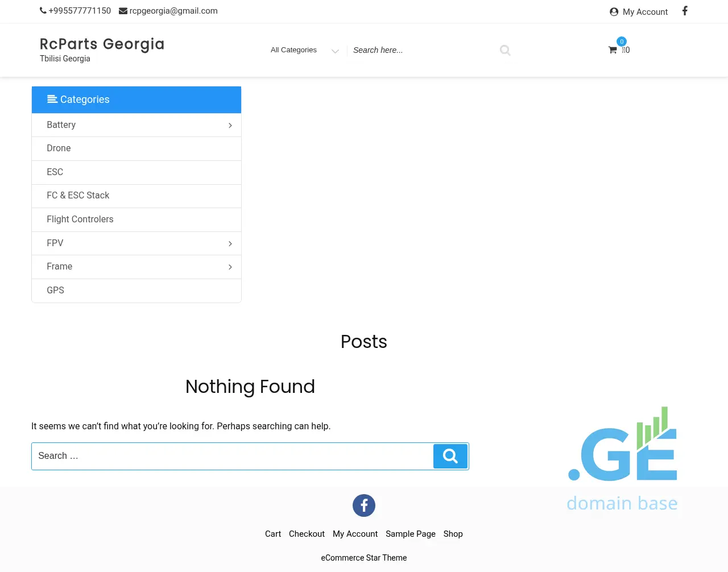The image size is (728, 572).
Task: Expand the FPV category submenu arrow
Action: coord(230,243)
